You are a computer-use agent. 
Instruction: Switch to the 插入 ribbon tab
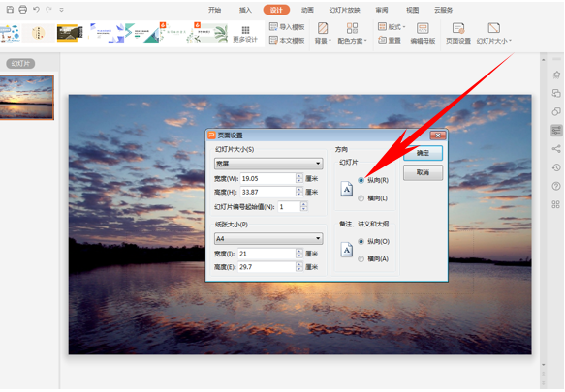(245, 10)
